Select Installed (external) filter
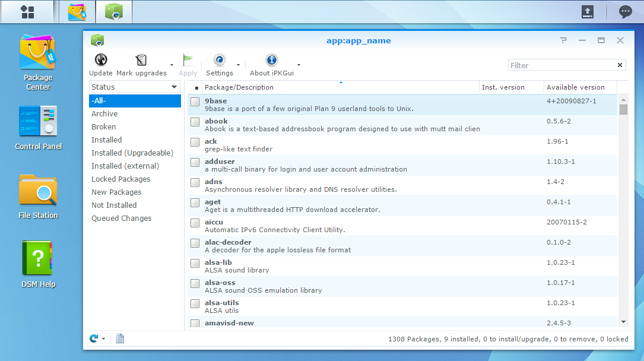 tap(135, 166)
